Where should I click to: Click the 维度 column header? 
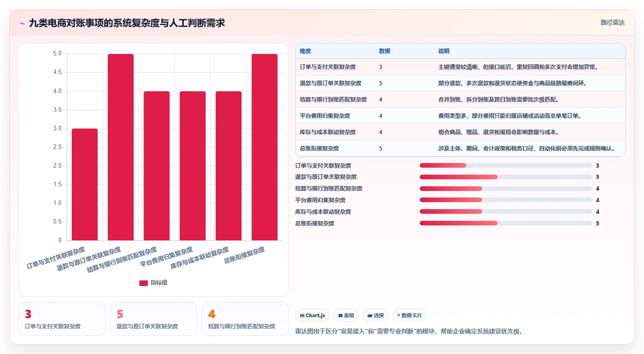pyautogui.click(x=305, y=51)
